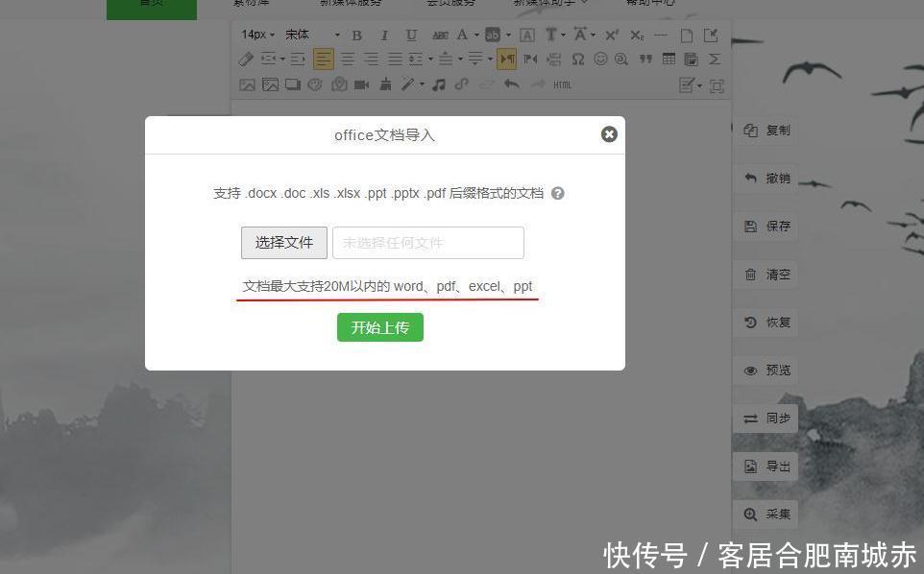View the HTML source code
924x574 pixels.
561,84
